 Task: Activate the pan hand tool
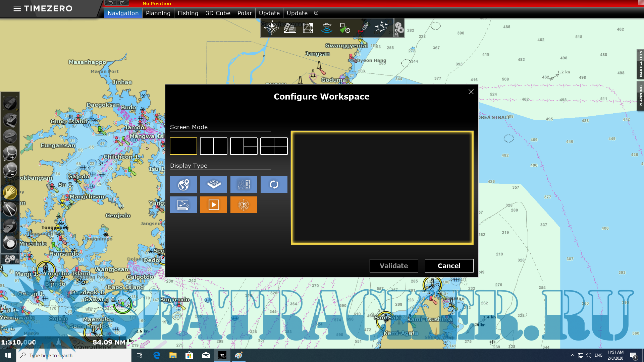tap(10, 192)
